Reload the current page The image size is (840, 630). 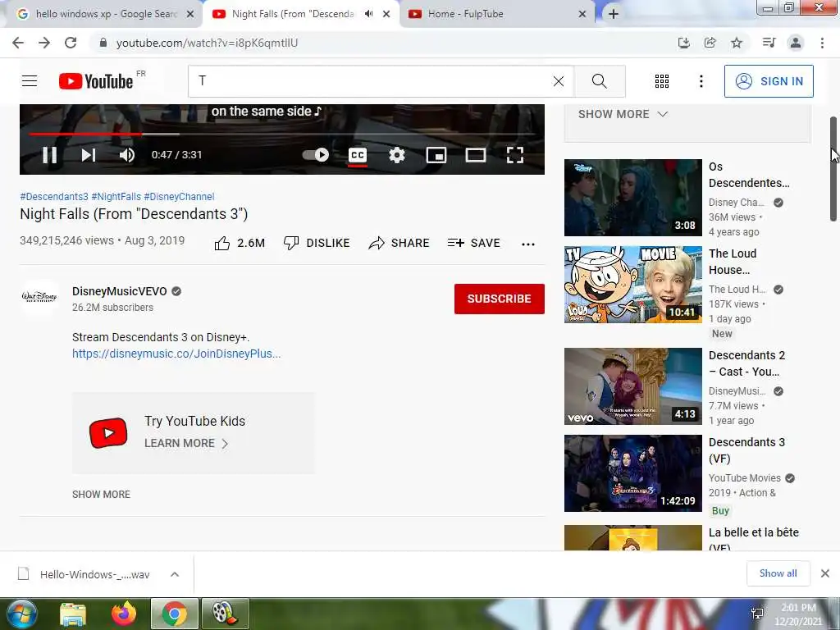pyautogui.click(x=71, y=43)
